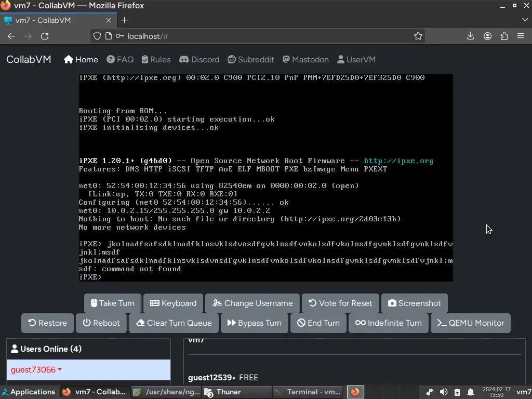Screen dimensions: 532x399
Task: Open the Applications menu in taskbar
Action: point(30,392)
